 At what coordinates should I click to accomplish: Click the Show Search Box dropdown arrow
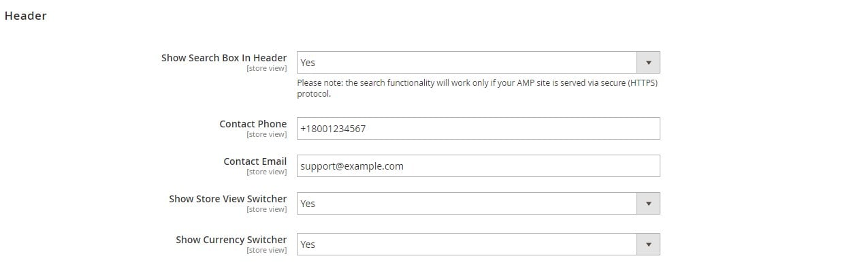pos(648,63)
